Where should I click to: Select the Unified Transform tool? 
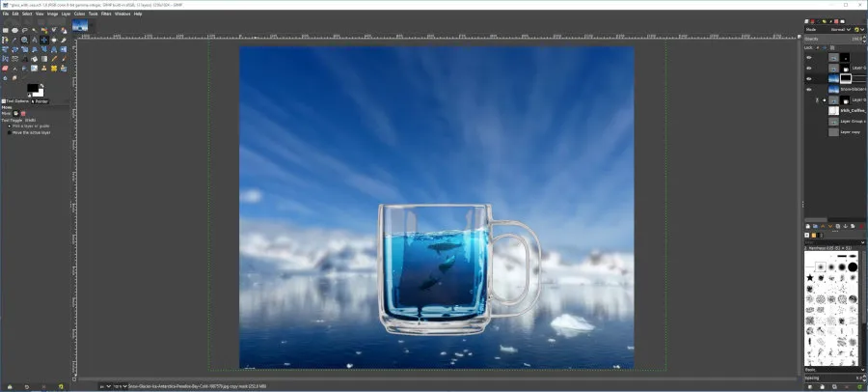pyautogui.click(x=5, y=49)
